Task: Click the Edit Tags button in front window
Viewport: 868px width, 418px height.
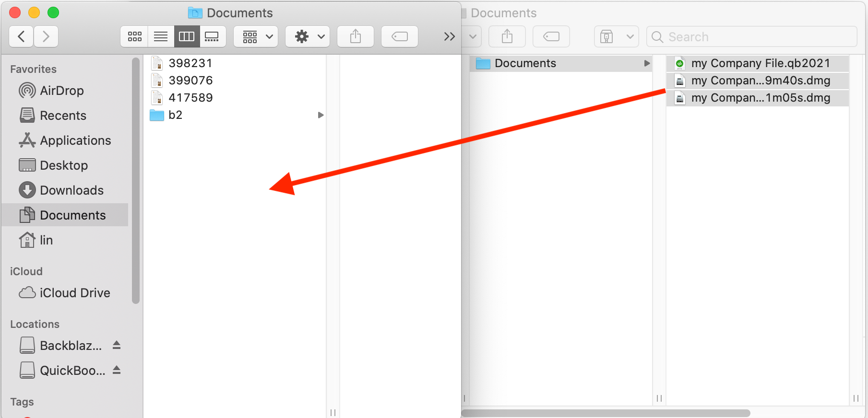Action: [x=400, y=36]
